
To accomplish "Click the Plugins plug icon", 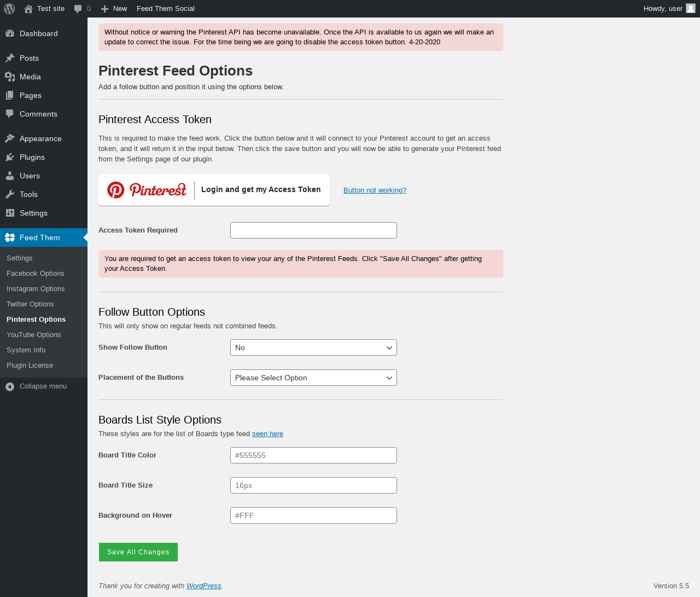I will [10, 157].
